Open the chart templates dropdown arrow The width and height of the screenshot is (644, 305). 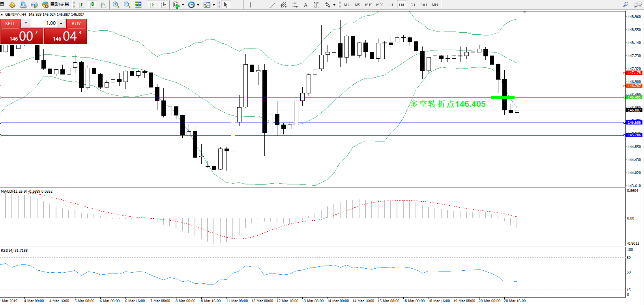point(213,5)
